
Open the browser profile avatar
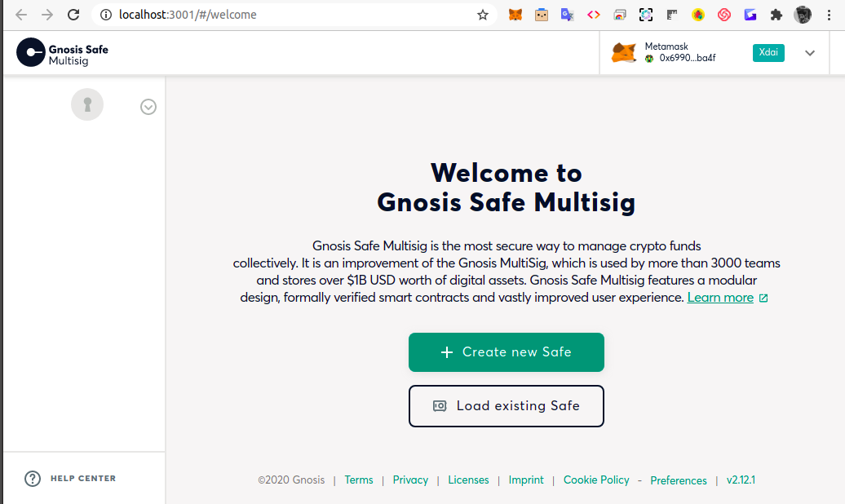(803, 15)
